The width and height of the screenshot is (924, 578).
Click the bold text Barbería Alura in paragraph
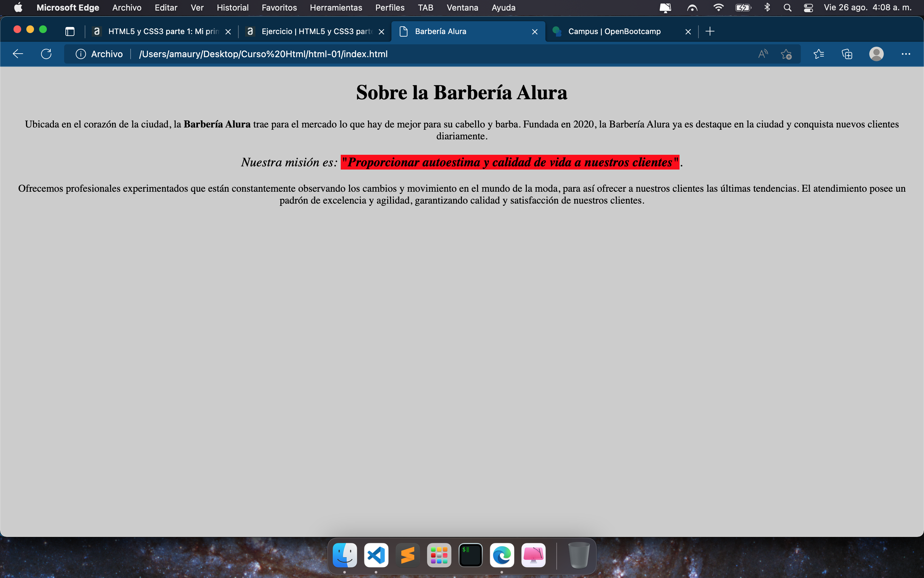click(217, 124)
